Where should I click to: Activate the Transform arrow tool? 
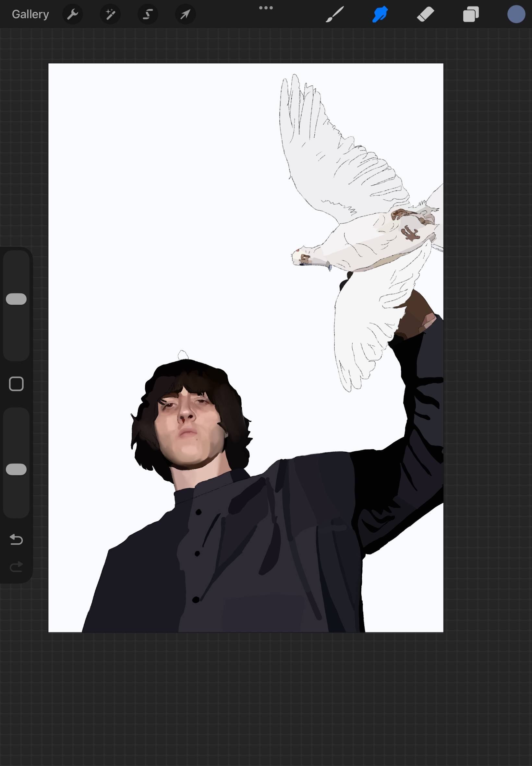click(x=185, y=14)
